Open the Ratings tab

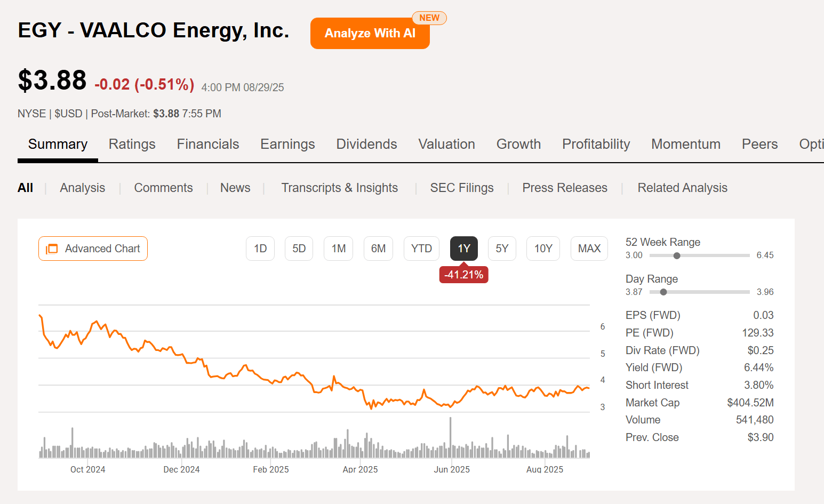pos(132,144)
